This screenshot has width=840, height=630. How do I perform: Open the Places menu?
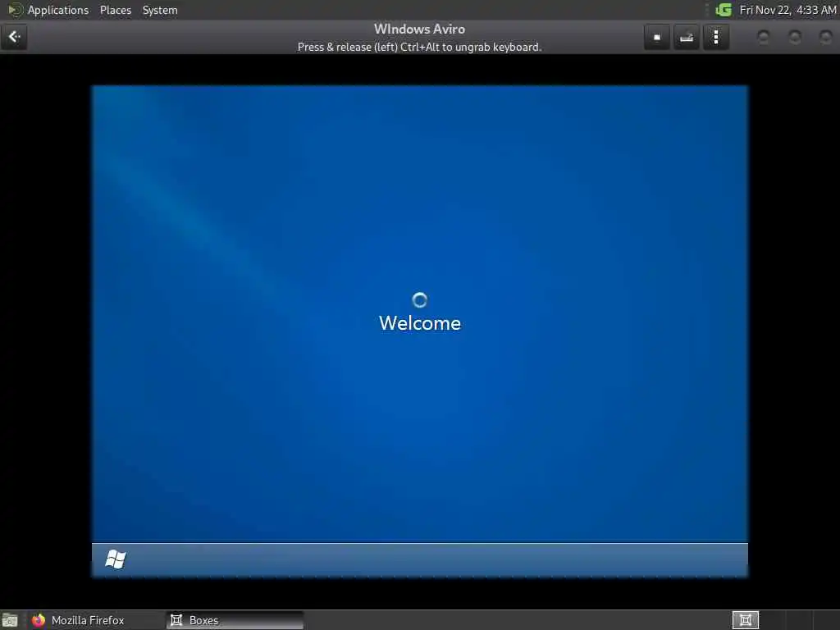click(115, 10)
